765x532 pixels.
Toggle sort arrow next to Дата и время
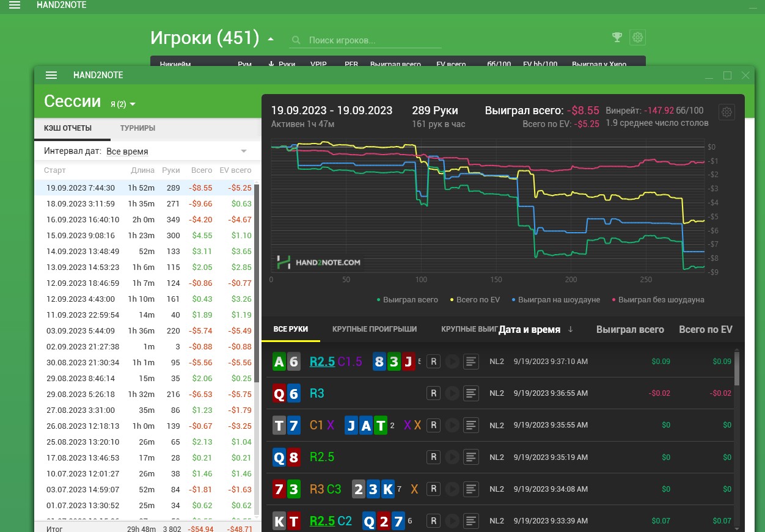point(570,329)
